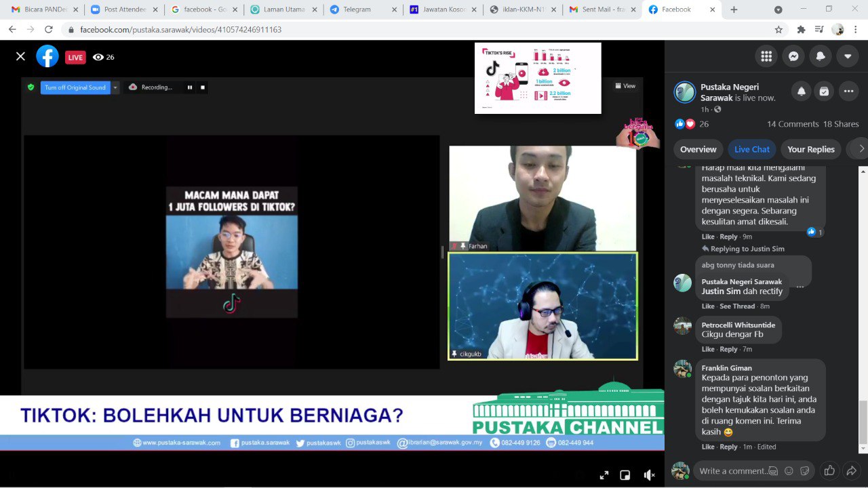868x488 pixels.
Task: Open the top bar notifications bell
Action: coord(821,56)
